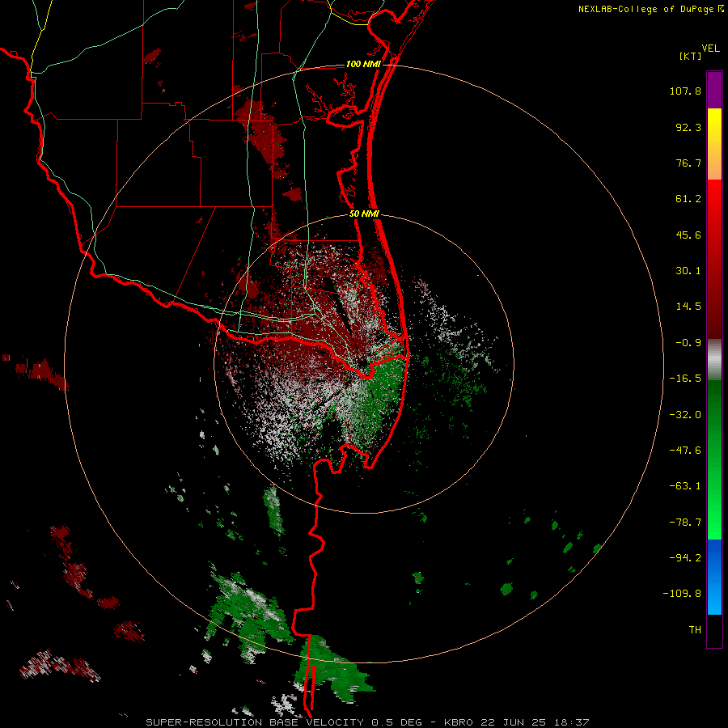Click the 76.7 value on the velocity scale
Screen dimensions: 728x728
(x=688, y=163)
